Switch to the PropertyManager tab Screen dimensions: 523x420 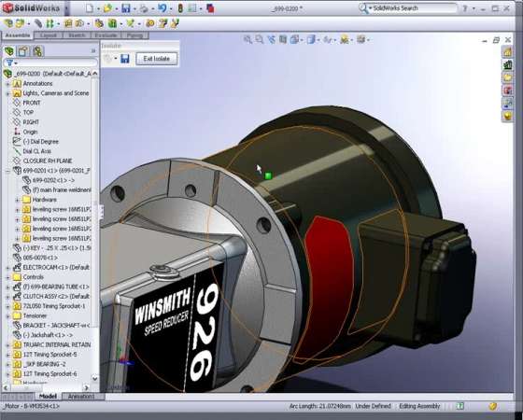point(23,51)
